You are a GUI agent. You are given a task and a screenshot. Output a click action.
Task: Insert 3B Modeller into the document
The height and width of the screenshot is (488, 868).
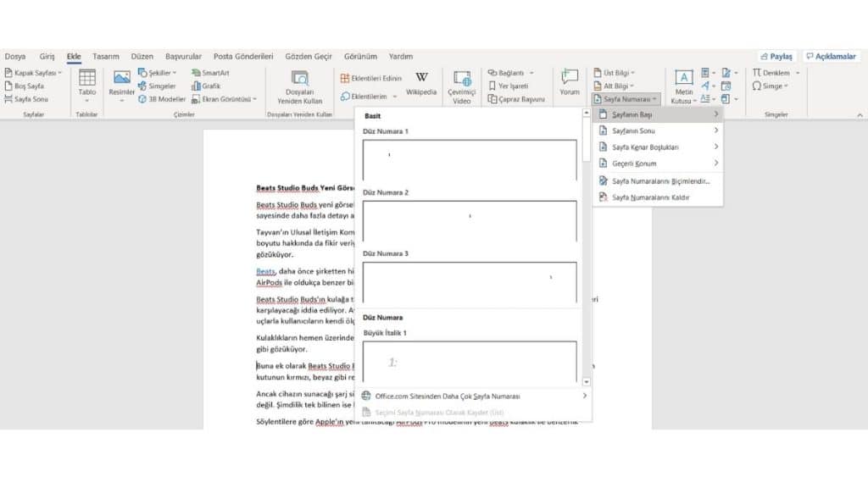pos(165,97)
